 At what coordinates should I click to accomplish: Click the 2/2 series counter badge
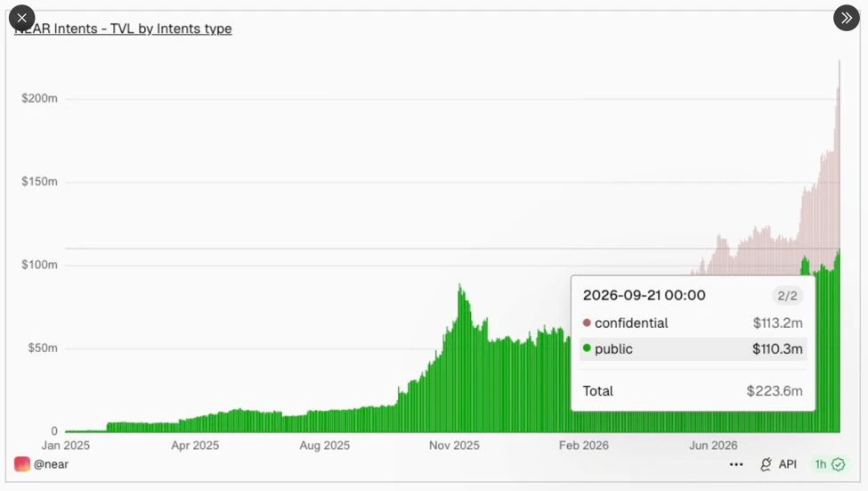tap(787, 296)
